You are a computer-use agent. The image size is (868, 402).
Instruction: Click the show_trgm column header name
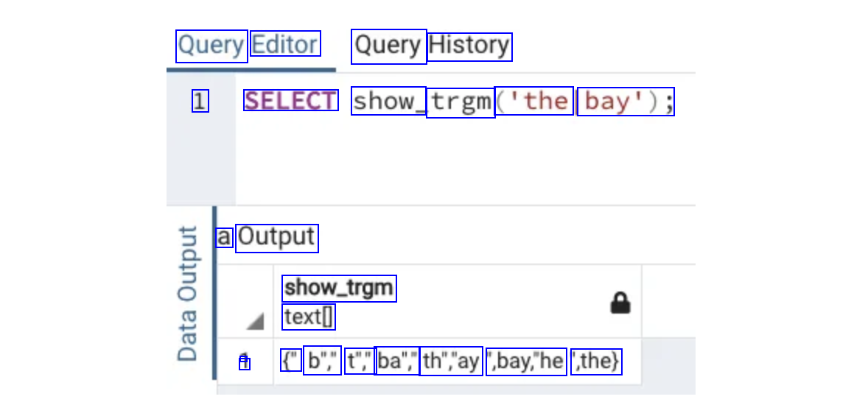(x=339, y=288)
